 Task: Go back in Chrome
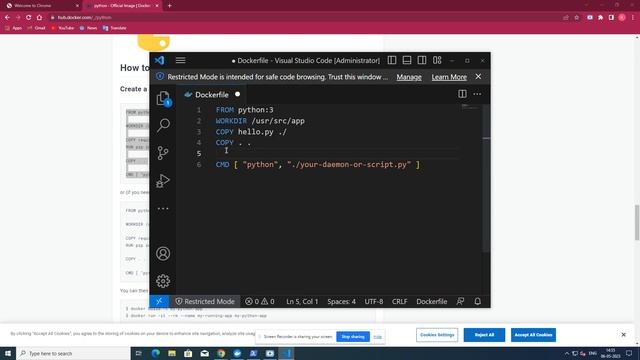(x=7, y=18)
